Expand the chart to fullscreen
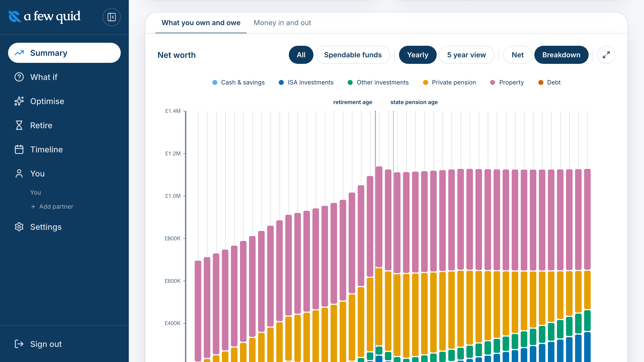Viewport: 644px width, 362px height. tap(606, 55)
